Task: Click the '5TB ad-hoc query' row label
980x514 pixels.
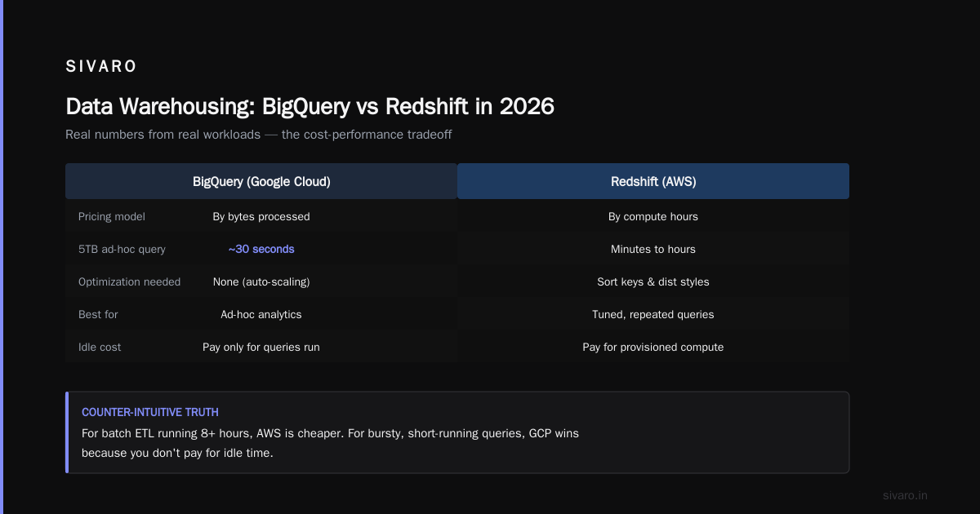Action: [x=122, y=249]
